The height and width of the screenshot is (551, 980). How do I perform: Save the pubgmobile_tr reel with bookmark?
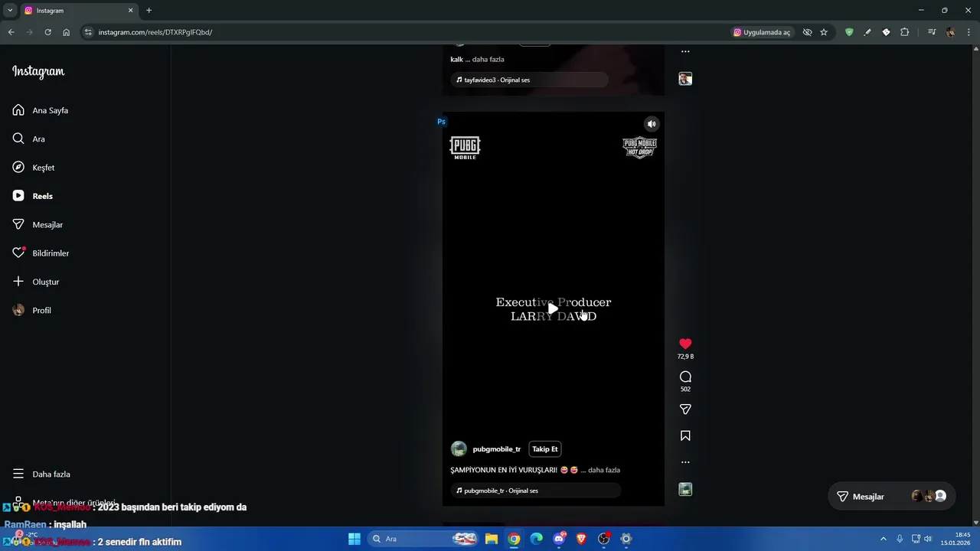[685, 435]
